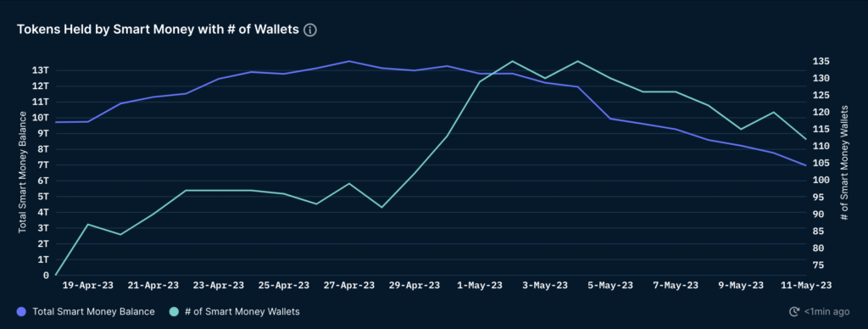
Task: Open the info icon beside chart title
Action: tap(310, 30)
